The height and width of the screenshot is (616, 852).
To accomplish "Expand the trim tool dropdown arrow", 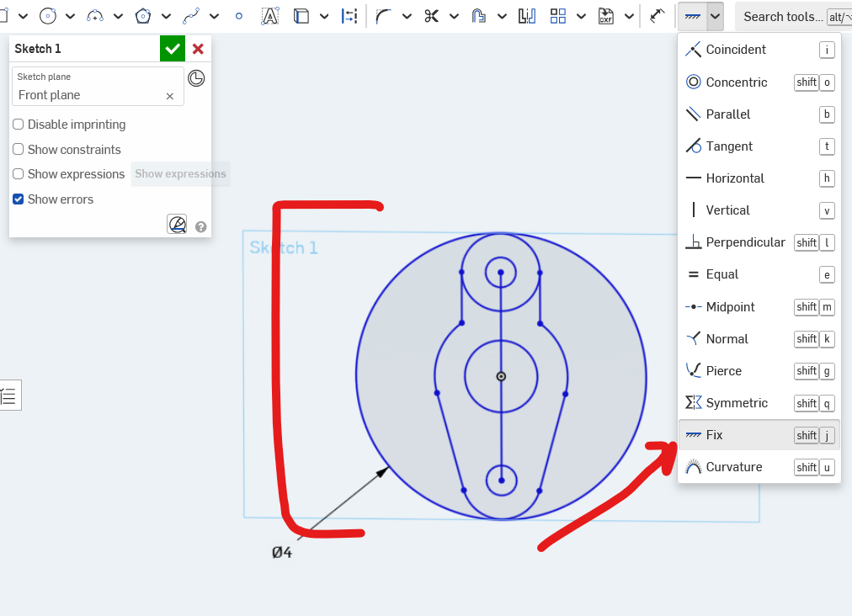I will click(455, 16).
